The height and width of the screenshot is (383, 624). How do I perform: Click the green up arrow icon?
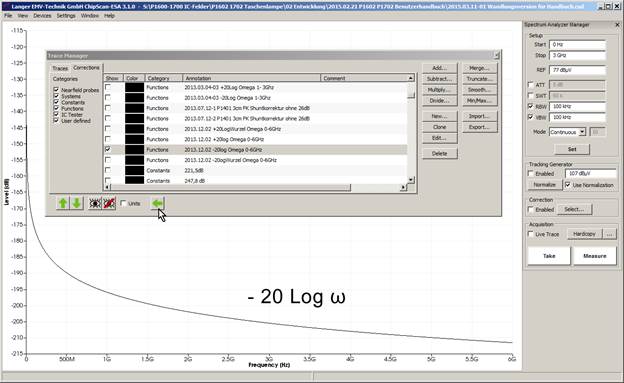[x=63, y=203]
